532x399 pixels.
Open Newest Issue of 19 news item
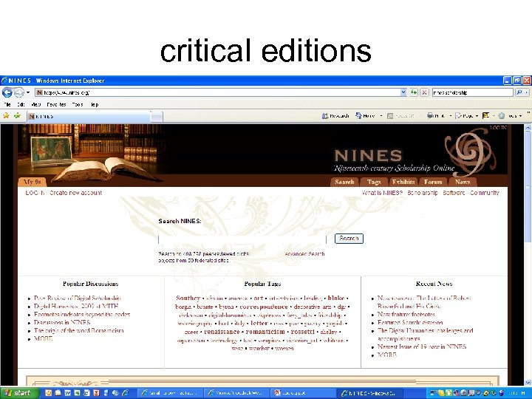tap(422, 347)
